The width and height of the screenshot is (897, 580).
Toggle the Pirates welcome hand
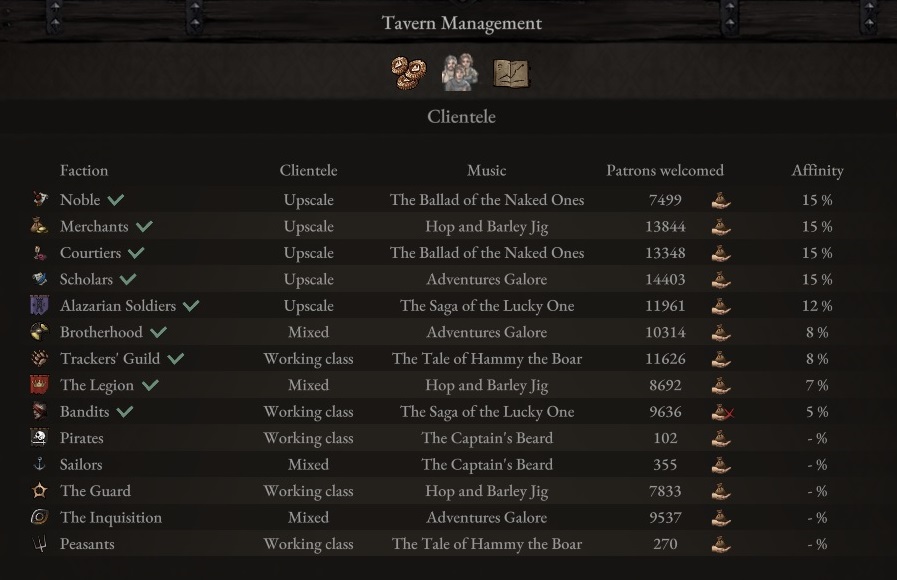click(721, 438)
